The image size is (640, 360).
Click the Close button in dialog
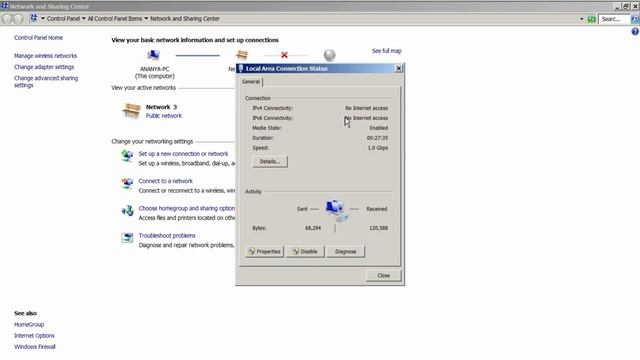click(x=383, y=276)
